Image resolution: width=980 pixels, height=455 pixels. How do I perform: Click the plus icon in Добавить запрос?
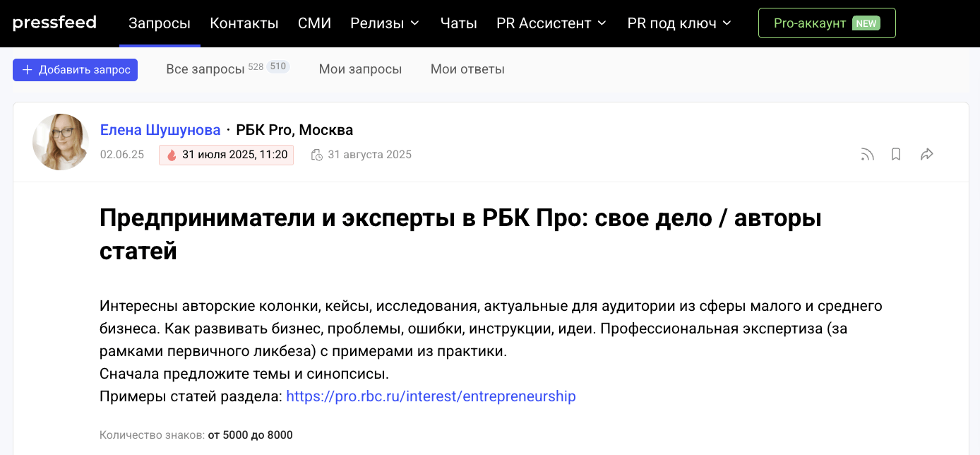(x=28, y=69)
